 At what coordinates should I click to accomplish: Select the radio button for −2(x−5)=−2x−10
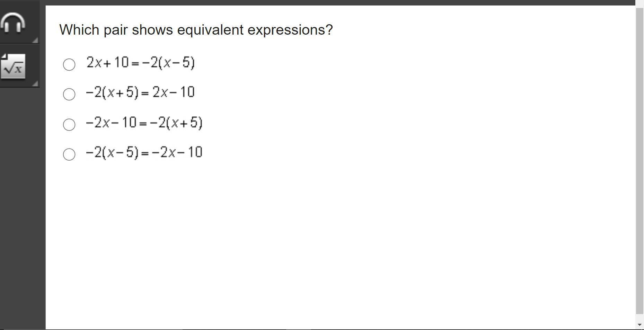click(x=69, y=154)
